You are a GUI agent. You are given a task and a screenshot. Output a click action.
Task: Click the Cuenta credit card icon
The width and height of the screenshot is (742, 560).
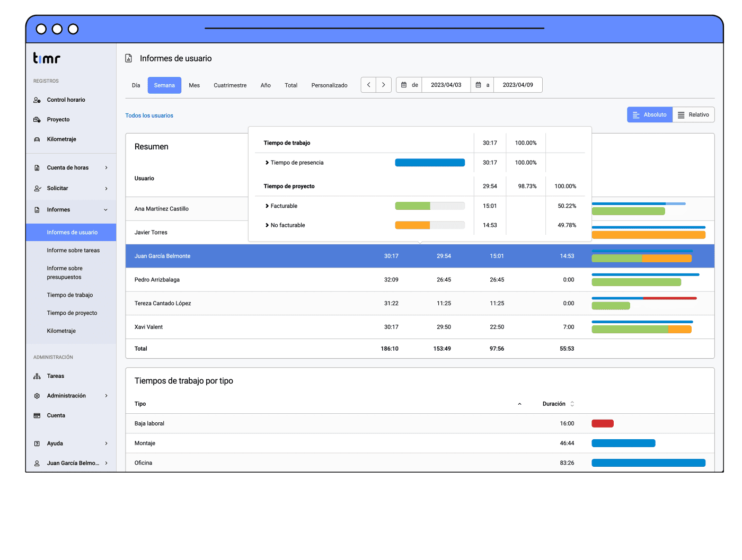(37, 416)
